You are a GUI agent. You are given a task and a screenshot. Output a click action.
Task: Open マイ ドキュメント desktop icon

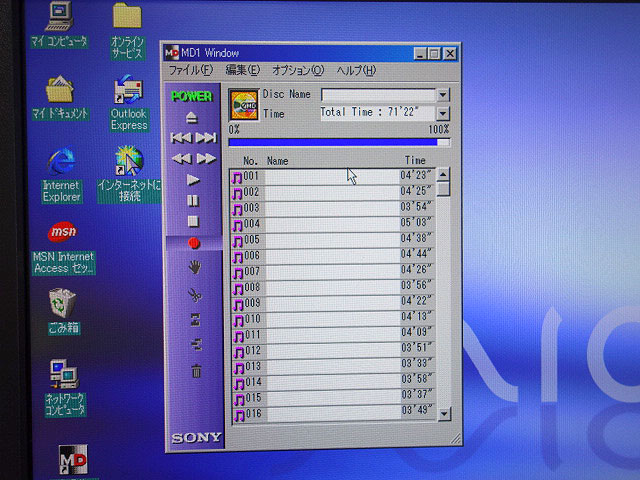(60, 98)
